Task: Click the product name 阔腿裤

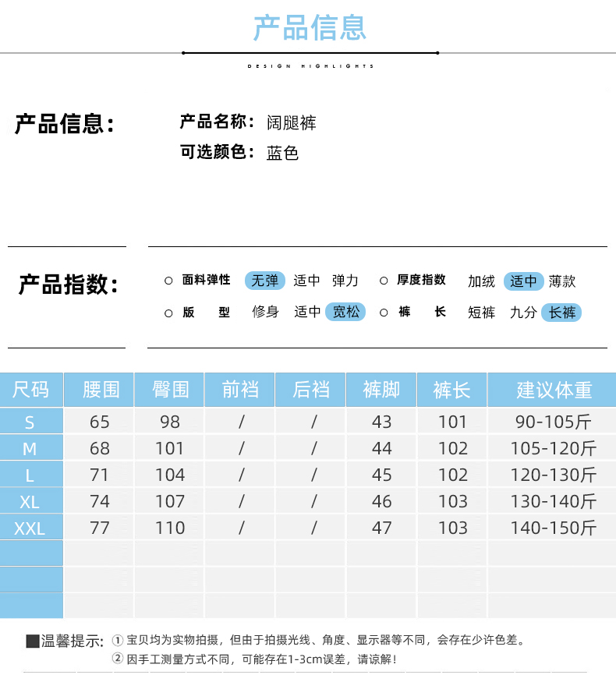Action: 291,123
